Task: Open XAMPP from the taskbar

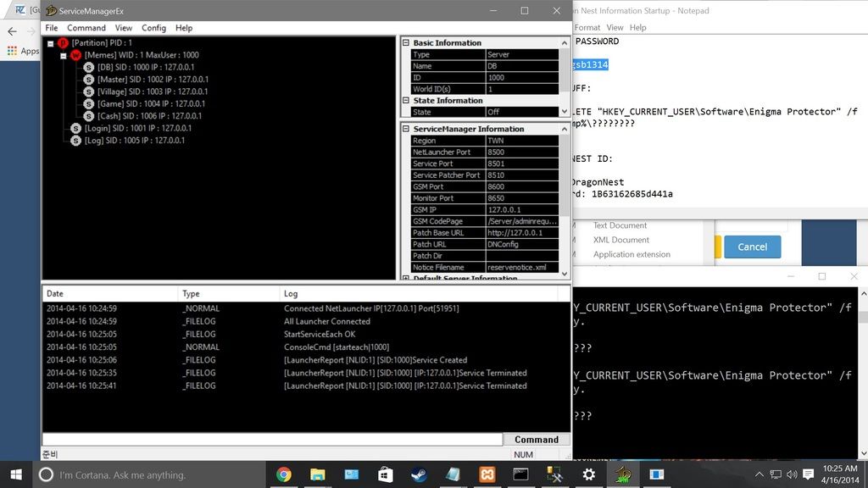Action: (x=487, y=474)
